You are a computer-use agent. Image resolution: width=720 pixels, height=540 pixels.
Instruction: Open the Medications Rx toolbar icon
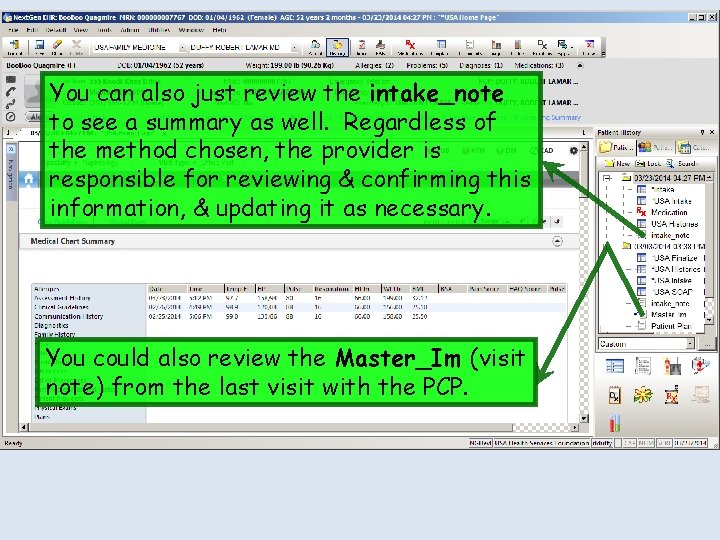coord(410,47)
